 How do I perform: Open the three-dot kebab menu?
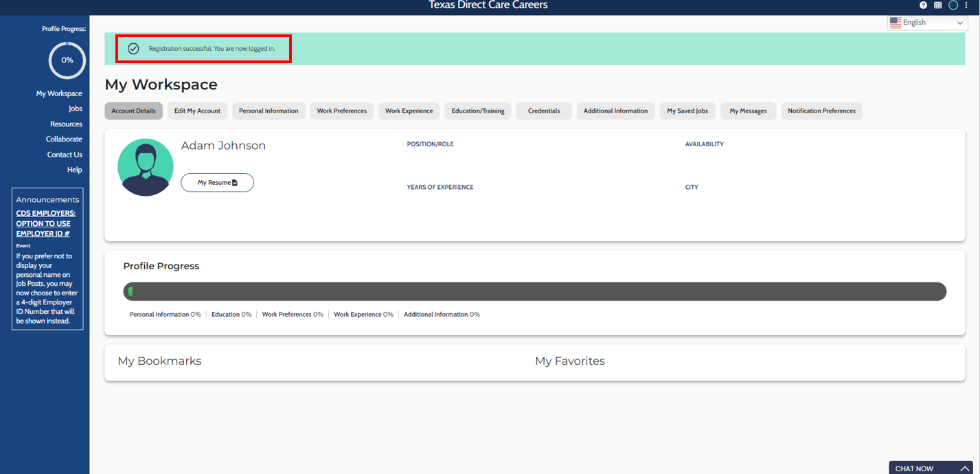966,5
